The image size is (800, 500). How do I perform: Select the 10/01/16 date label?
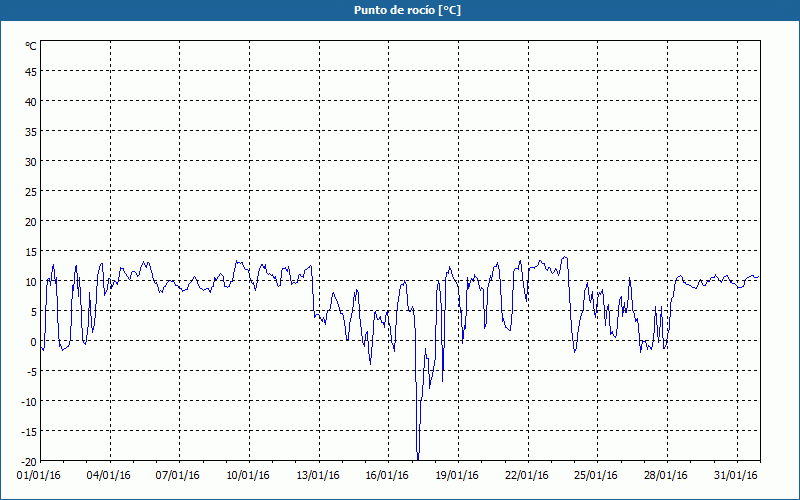(x=248, y=476)
